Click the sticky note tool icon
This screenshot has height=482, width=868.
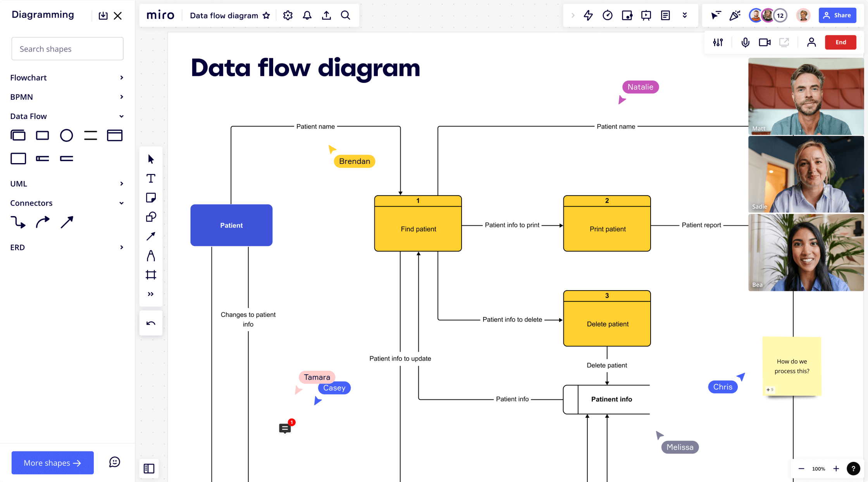click(150, 197)
